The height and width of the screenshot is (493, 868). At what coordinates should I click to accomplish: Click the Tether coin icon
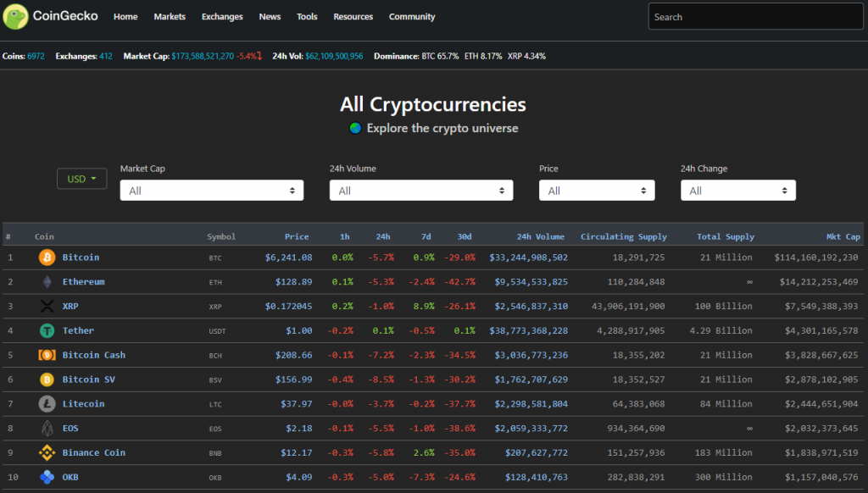[47, 330]
